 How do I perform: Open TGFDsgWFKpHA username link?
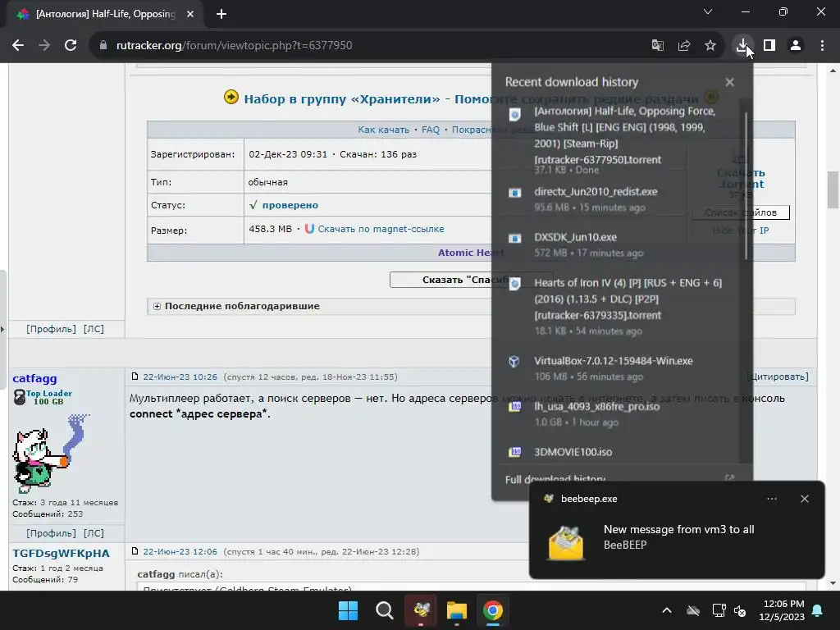[x=61, y=553]
